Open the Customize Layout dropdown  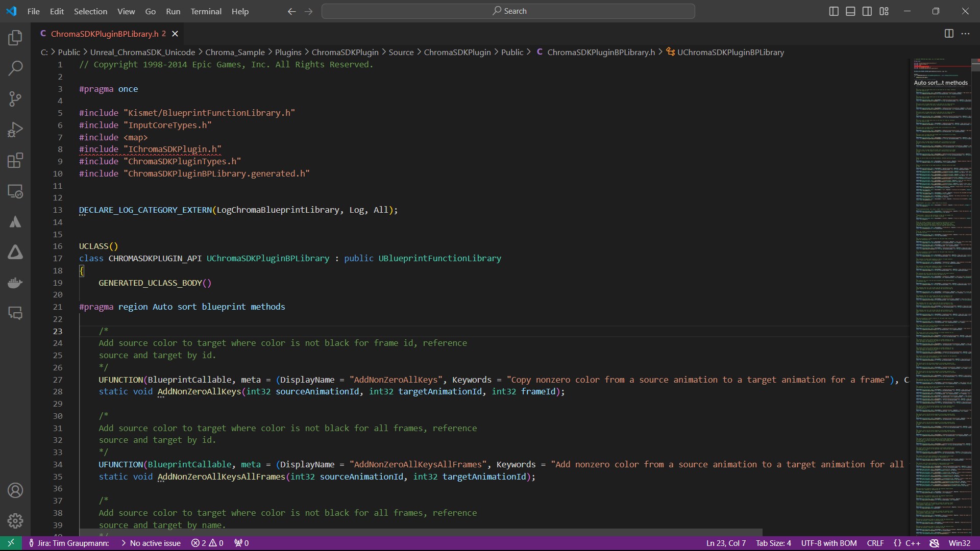point(885,11)
